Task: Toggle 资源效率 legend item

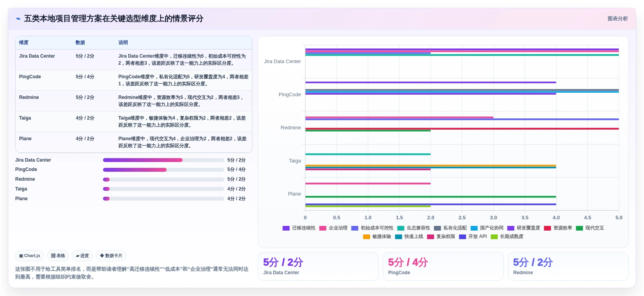Action: pos(558,228)
